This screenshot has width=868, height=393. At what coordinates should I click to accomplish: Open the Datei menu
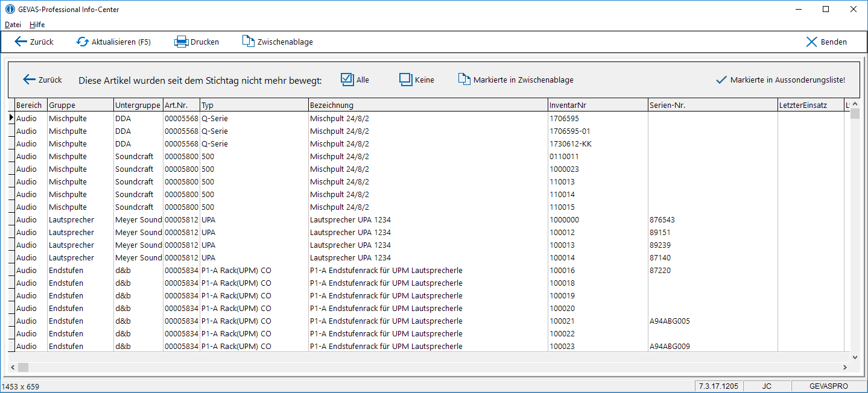pos(13,25)
